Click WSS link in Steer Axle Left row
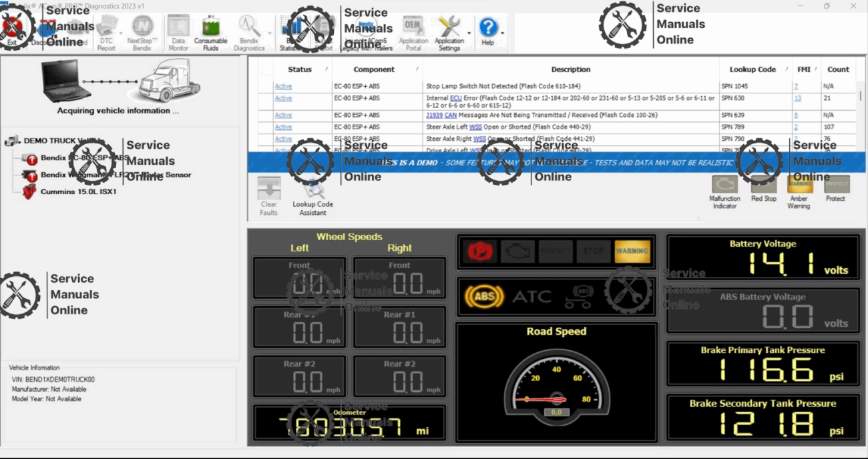Screen dimensions: 868x459 (x=476, y=127)
